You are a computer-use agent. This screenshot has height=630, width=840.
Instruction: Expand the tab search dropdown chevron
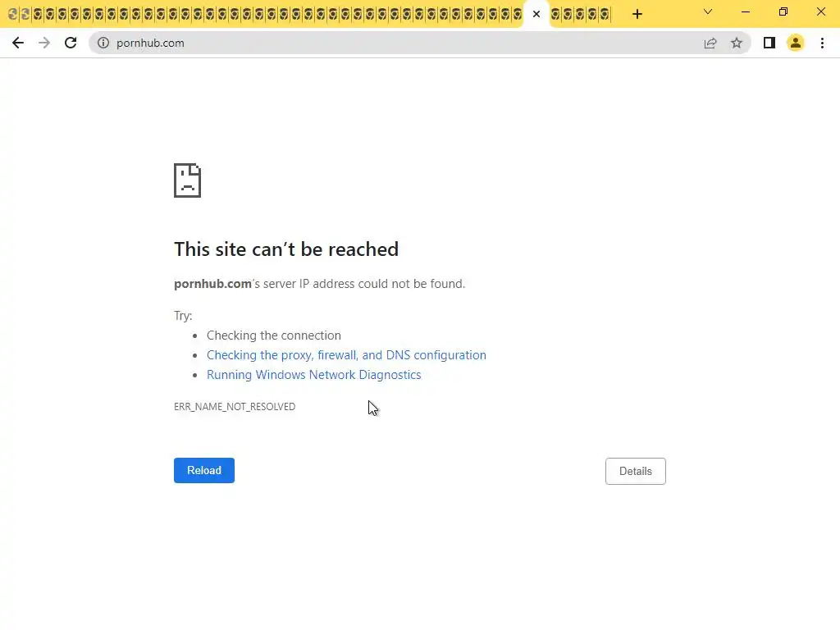click(708, 11)
